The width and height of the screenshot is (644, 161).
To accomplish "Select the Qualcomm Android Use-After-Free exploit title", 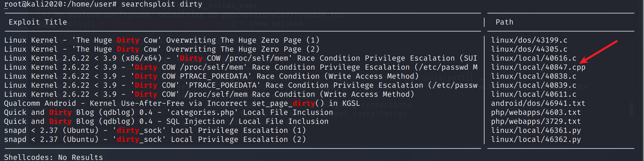I will click(x=182, y=103).
